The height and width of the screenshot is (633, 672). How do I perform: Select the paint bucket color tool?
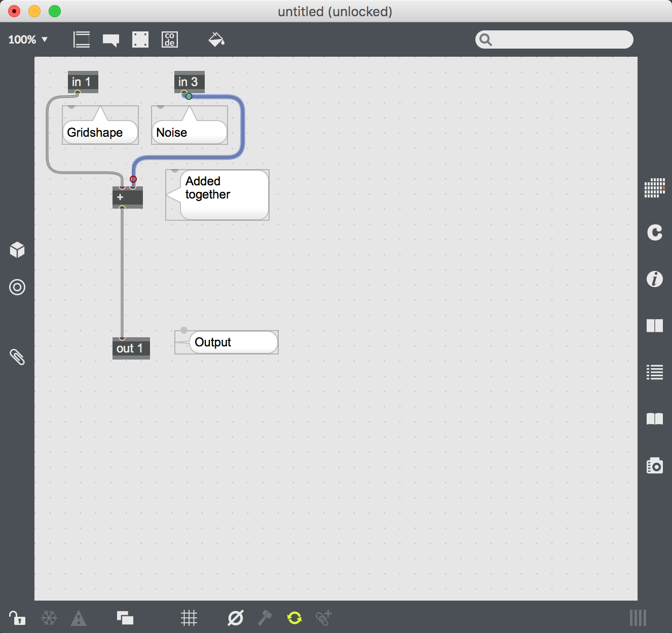point(216,39)
